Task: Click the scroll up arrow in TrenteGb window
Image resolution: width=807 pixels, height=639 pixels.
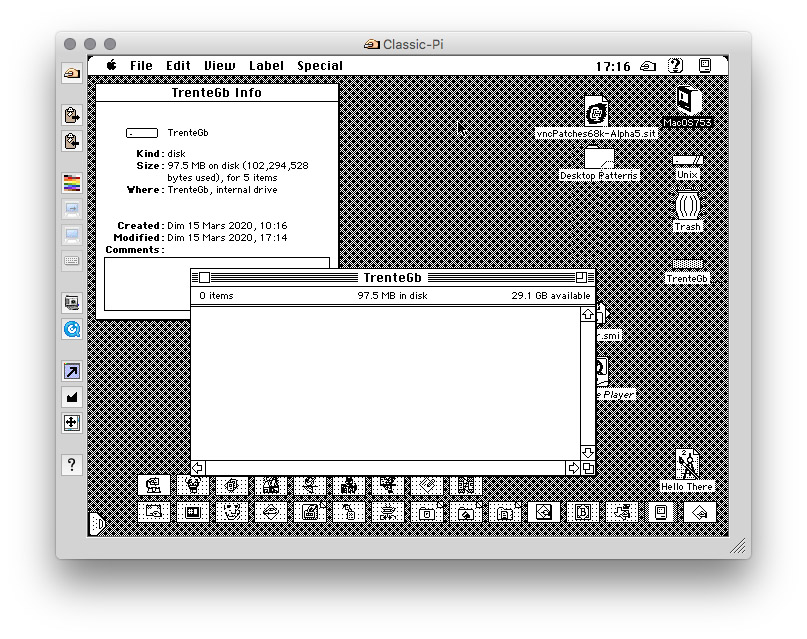Action: (588, 314)
